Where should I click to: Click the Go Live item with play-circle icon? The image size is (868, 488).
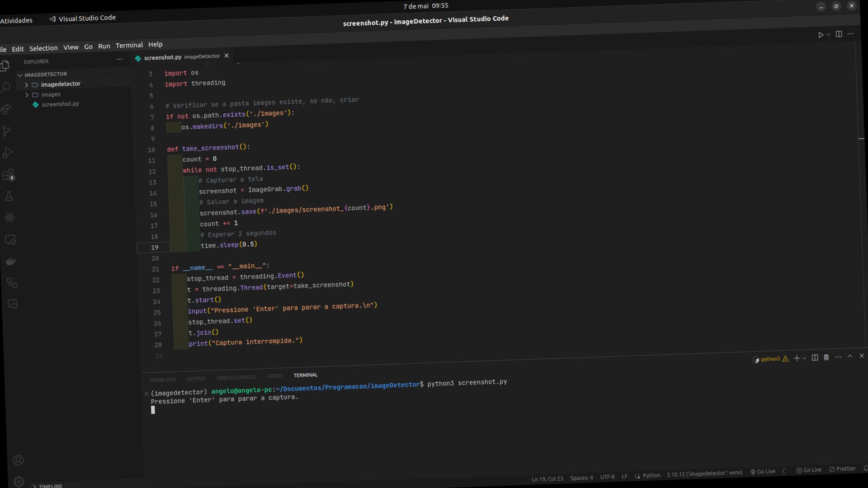coord(809,470)
